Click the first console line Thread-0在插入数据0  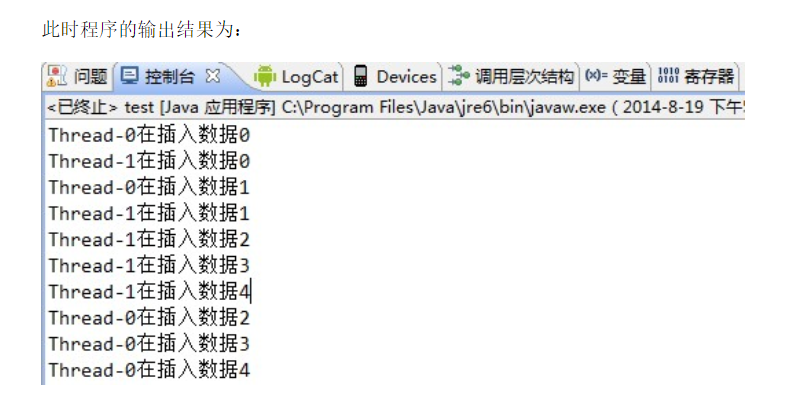(149, 135)
